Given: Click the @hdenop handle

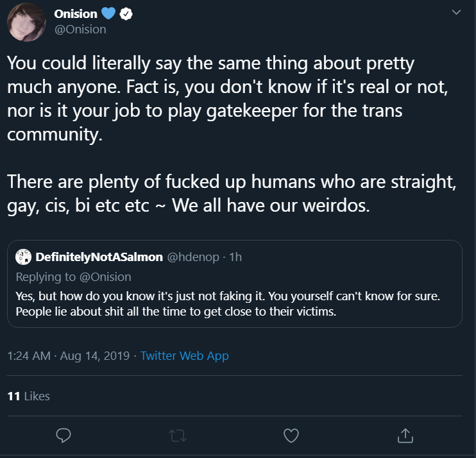Looking at the screenshot, I should pos(193,257).
